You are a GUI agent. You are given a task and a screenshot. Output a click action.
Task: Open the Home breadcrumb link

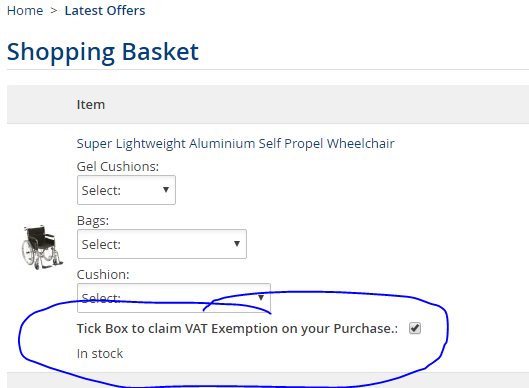[x=25, y=11]
